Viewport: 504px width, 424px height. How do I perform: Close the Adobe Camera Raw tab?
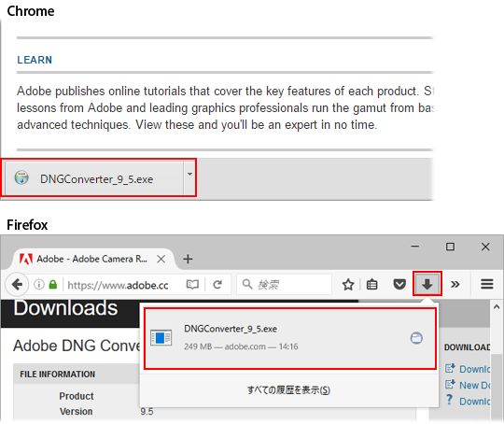pos(161,259)
